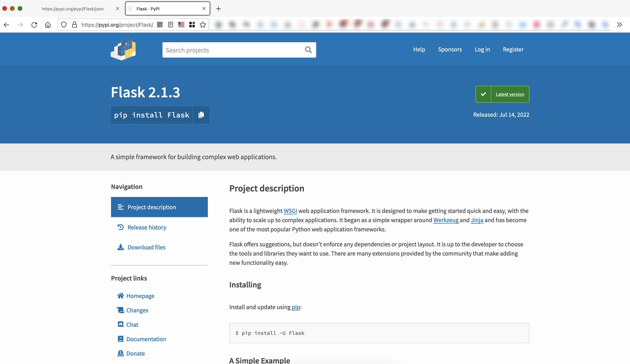Toggle reader view icon in the address bar
Screen dimensions: 630x364
click(171, 25)
